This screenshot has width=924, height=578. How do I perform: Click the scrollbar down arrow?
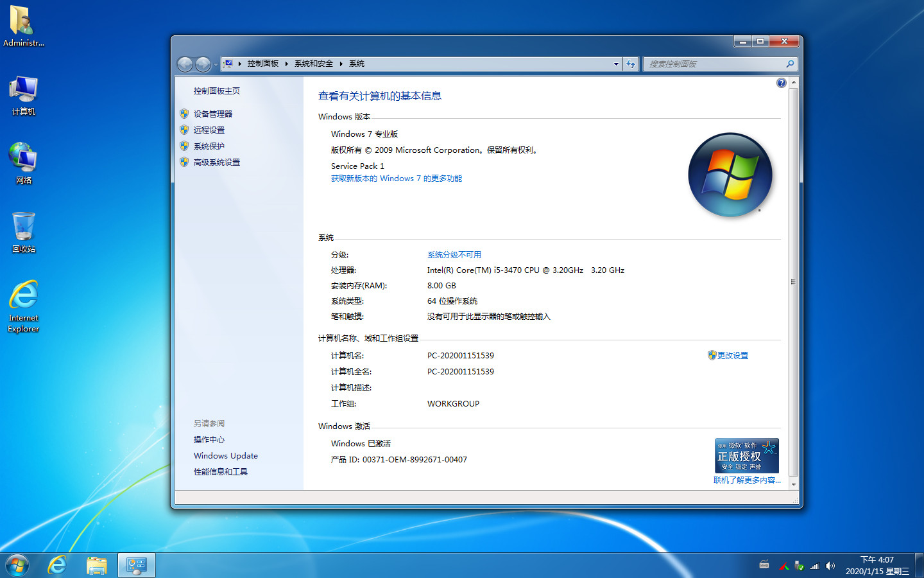(794, 484)
